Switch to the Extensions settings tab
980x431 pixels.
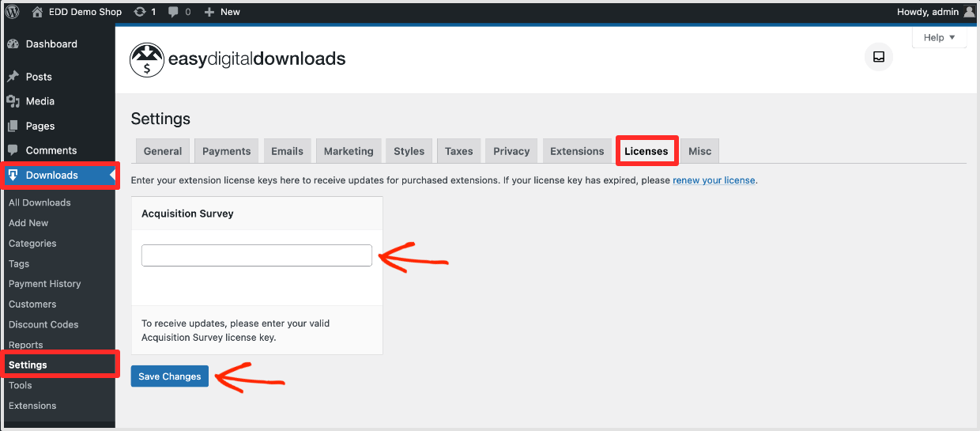point(577,151)
